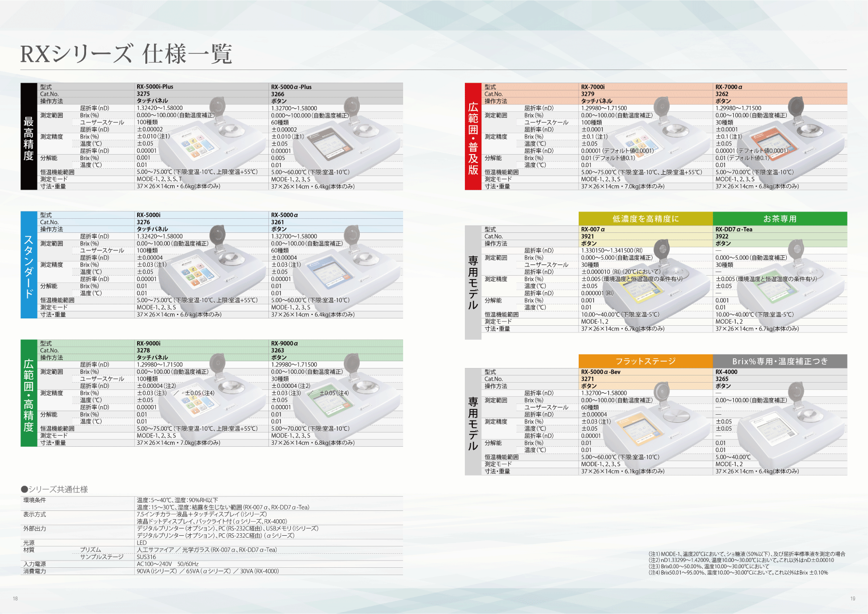This screenshot has width=868, height=614.
Task: Click page number '18'
Action: tap(15, 598)
